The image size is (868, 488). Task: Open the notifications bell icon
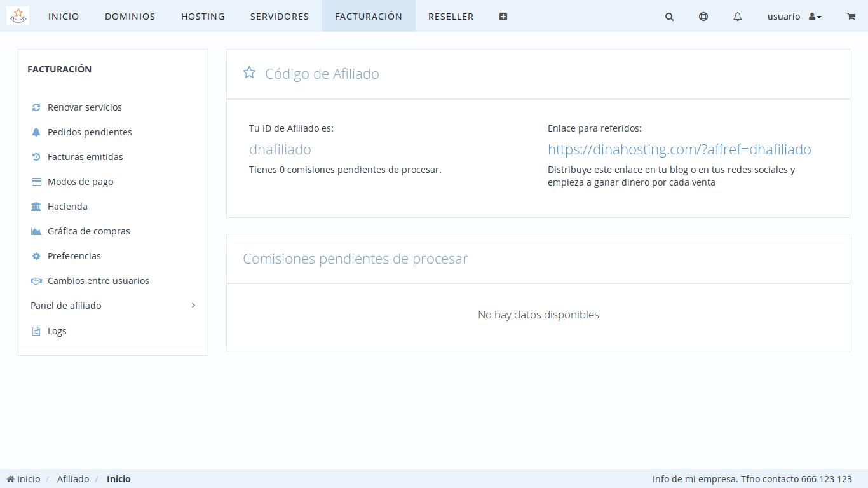pyautogui.click(x=737, y=17)
